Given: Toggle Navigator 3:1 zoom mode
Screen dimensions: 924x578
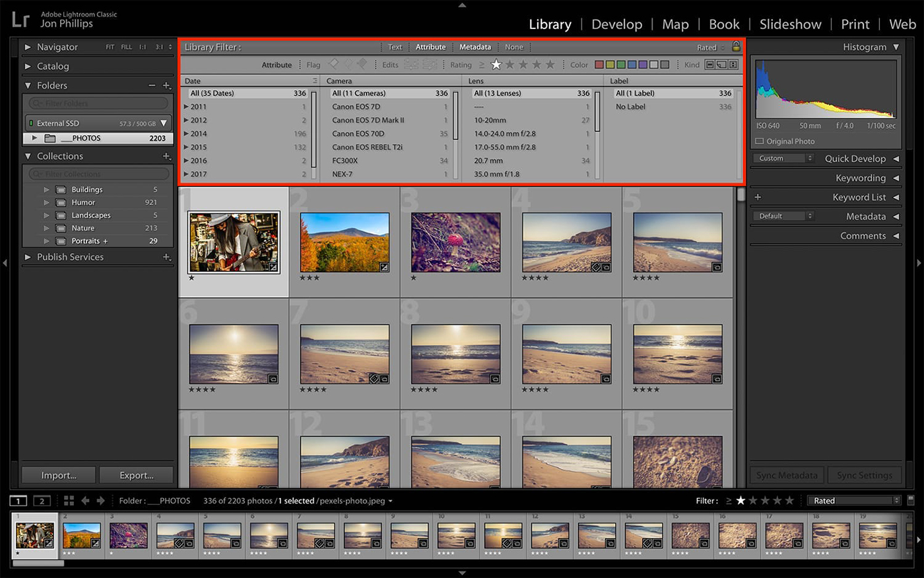Looking at the screenshot, I should pyautogui.click(x=159, y=47).
